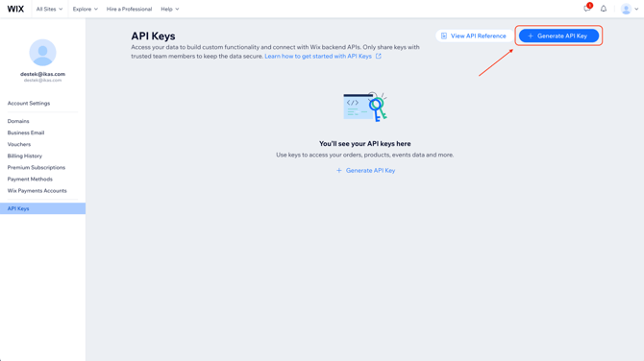Screen dimensions: 644x361
Task: Expand the Explore menu
Action: click(x=85, y=9)
